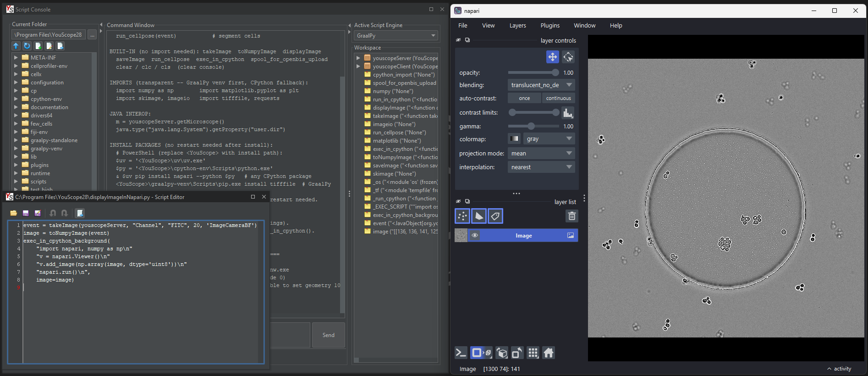Click the napari opacity slider
This screenshot has width=868, height=376.
pyautogui.click(x=533, y=72)
